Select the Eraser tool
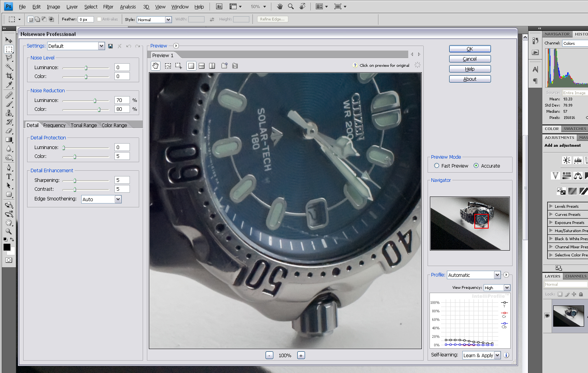 9,131
